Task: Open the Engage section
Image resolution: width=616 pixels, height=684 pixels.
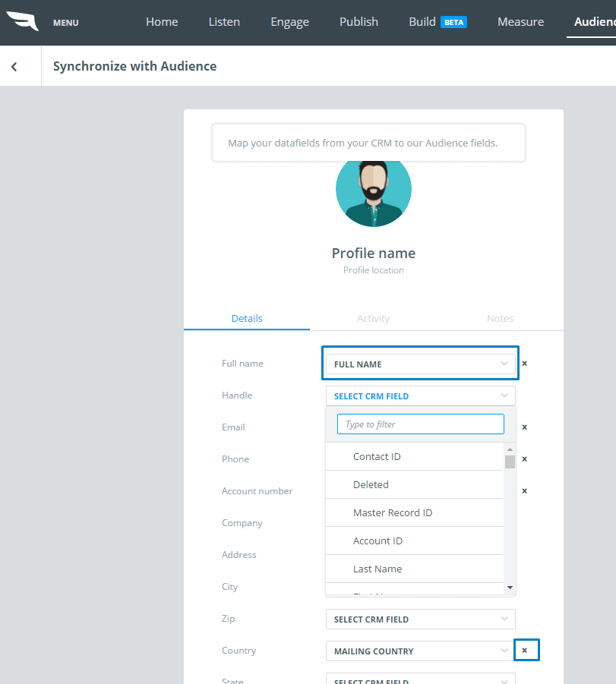Action: 290,22
